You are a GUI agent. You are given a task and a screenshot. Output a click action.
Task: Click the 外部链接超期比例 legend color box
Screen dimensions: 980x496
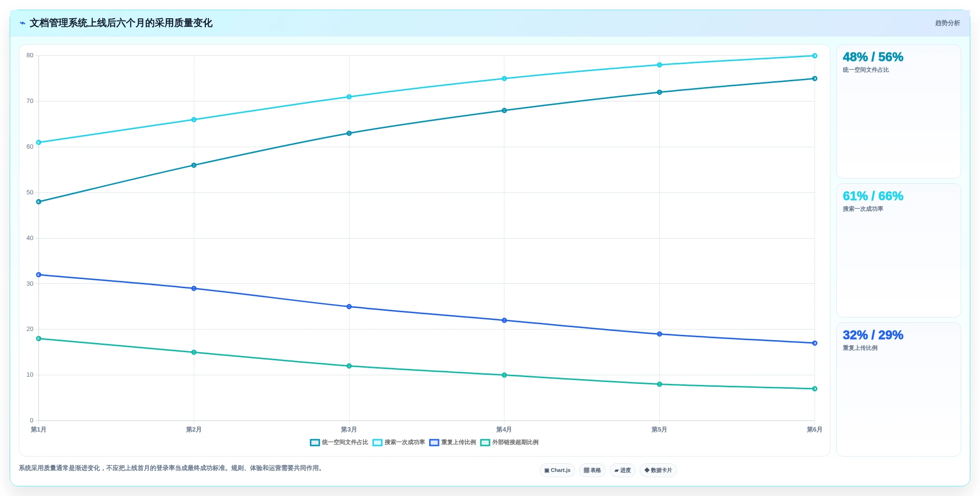pos(485,443)
